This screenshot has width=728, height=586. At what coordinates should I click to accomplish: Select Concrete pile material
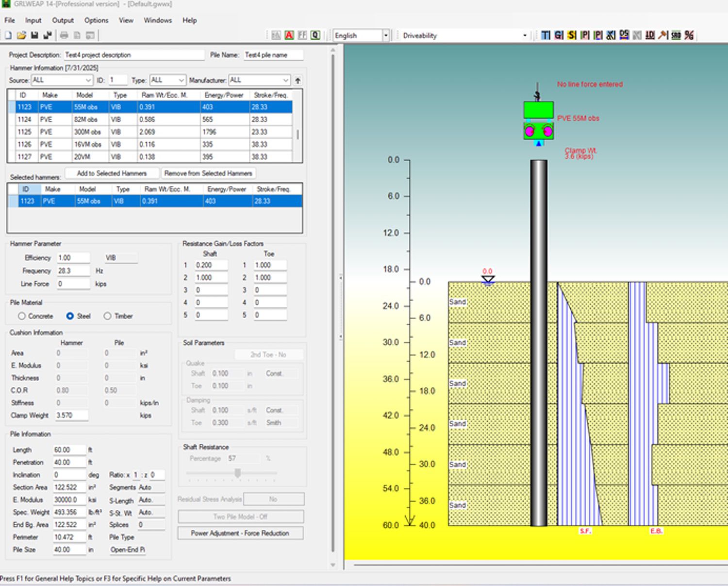22,316
